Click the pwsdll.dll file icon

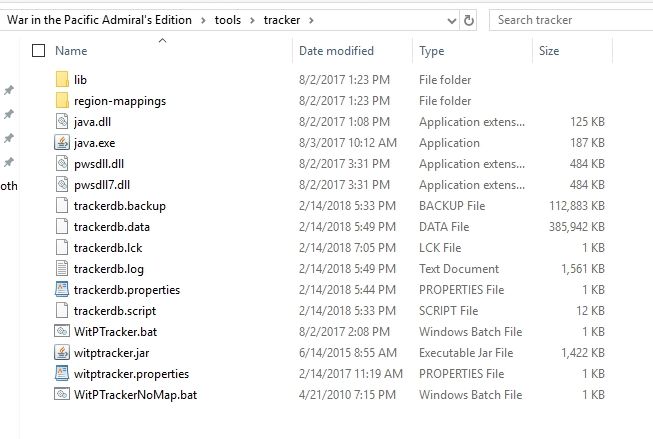coord(62,163)
